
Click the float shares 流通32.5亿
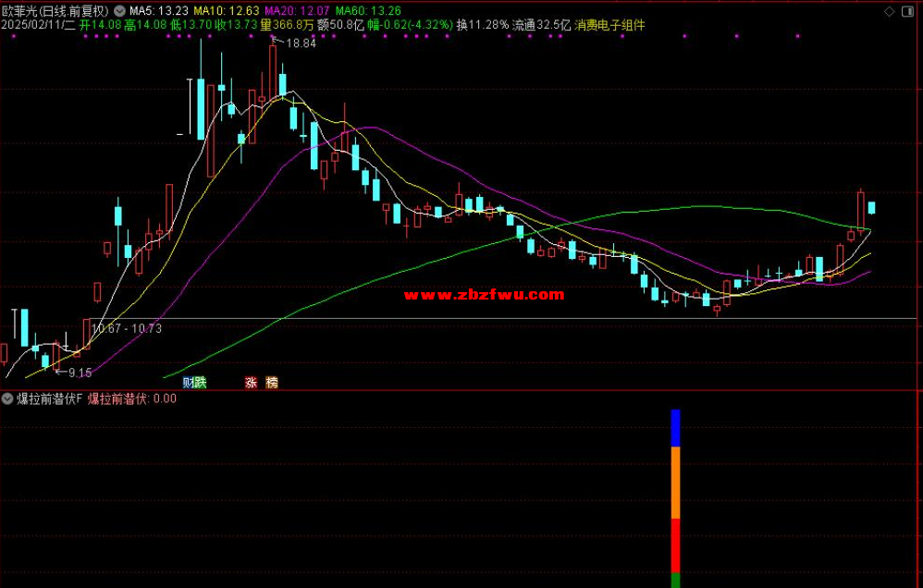542,25
